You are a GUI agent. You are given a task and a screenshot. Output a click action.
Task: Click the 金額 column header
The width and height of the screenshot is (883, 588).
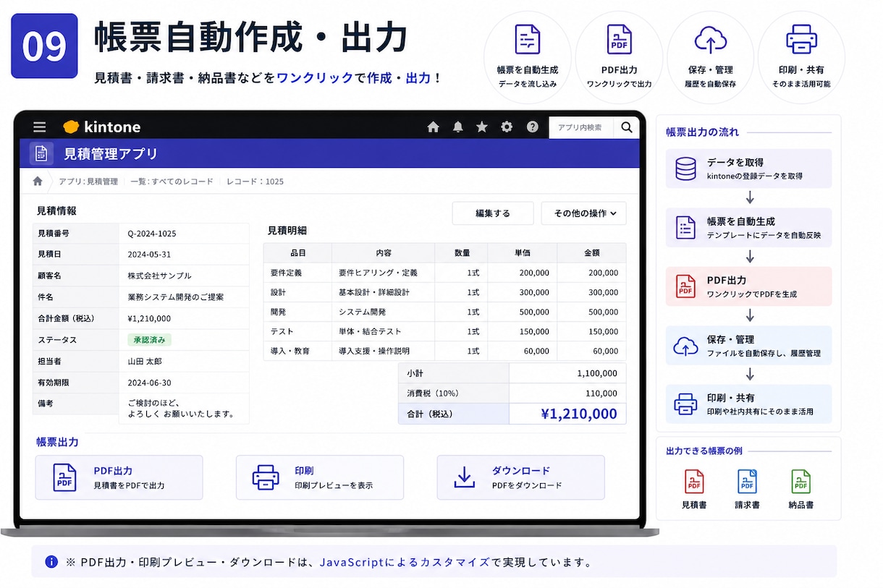click(592, 253)
